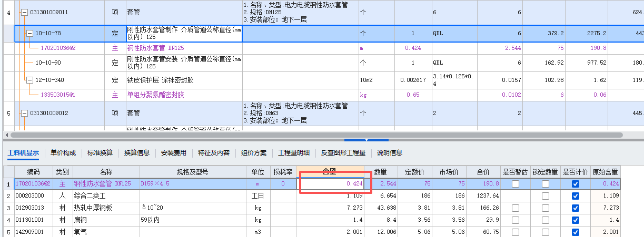Click the 刚性防水套管安装 name cell

tap(184, 63)
